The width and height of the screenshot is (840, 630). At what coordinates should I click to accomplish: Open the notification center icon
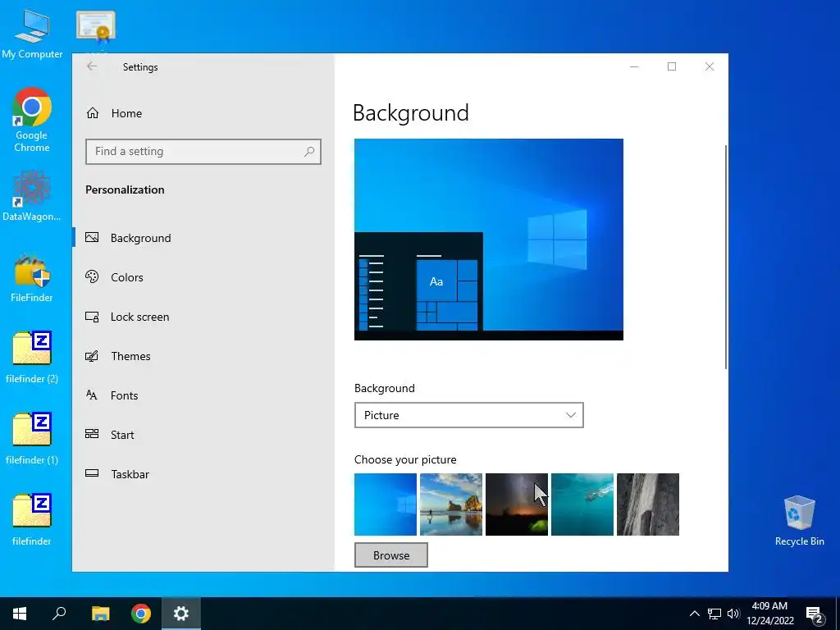[815, 614]
